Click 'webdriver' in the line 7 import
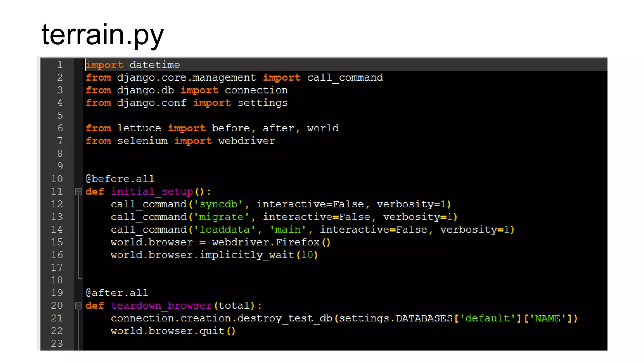644x362 pixels. click(247, 141)
